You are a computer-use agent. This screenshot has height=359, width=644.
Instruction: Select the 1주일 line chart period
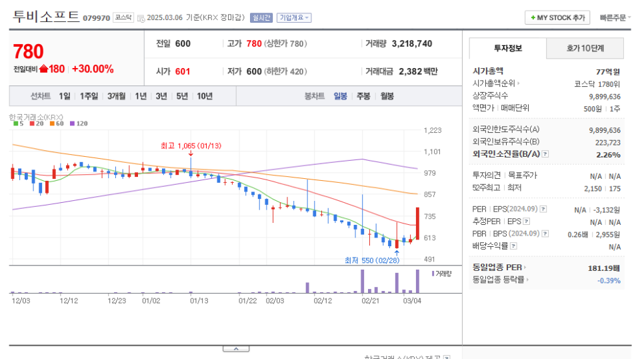point(89,96)
